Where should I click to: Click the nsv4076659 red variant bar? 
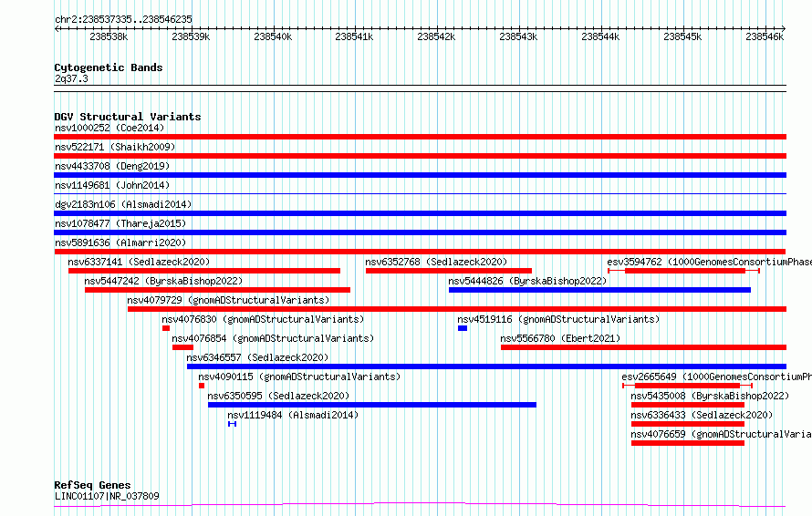point(688,443)
